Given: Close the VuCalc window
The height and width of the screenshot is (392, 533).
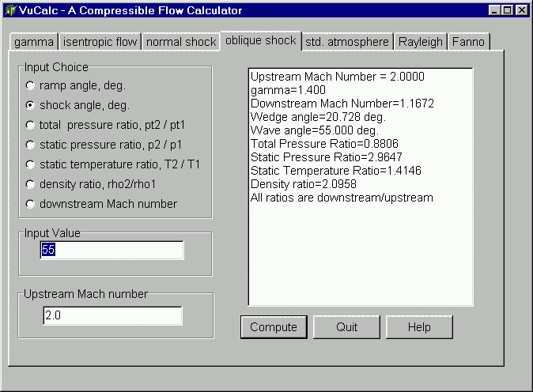Looking at the screenshot, I should tap(521, 10).
